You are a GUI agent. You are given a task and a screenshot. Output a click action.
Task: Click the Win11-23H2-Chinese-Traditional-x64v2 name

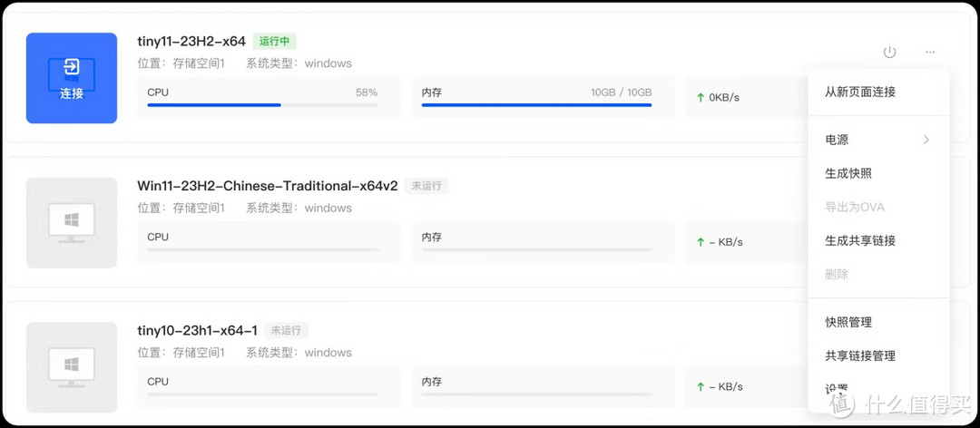point(268,186)
